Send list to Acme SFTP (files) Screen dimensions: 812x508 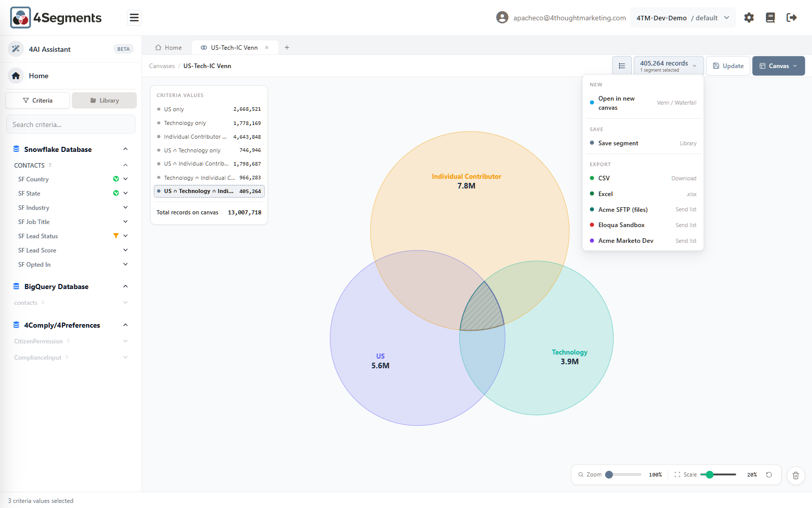click(643, 210)
